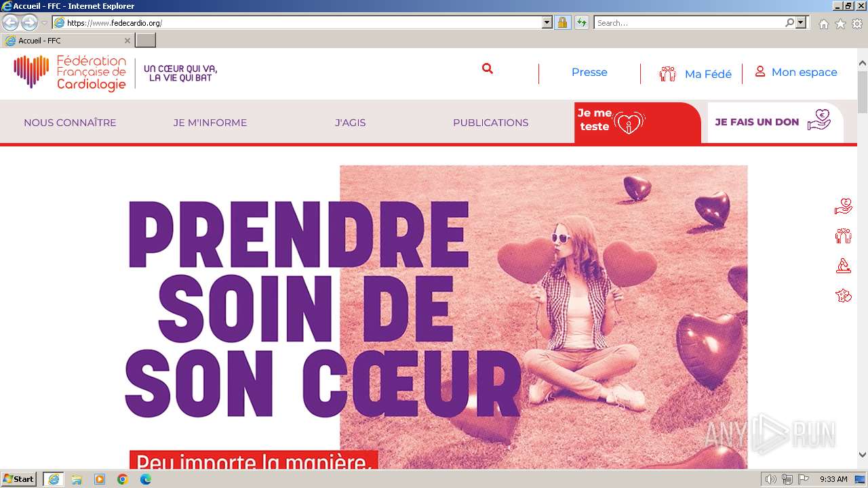Open the IE Home icon
The width and height of the screenshot is (868, 488).
823,24
